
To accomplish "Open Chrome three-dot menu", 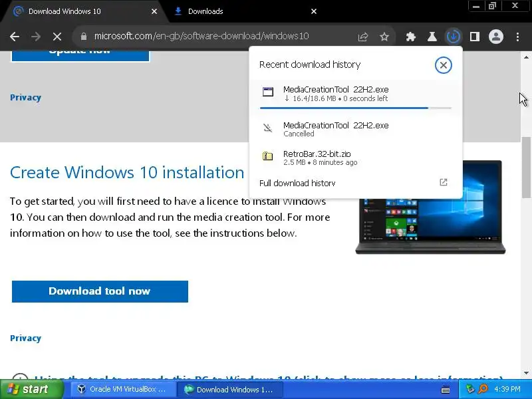I will [517, 37].
